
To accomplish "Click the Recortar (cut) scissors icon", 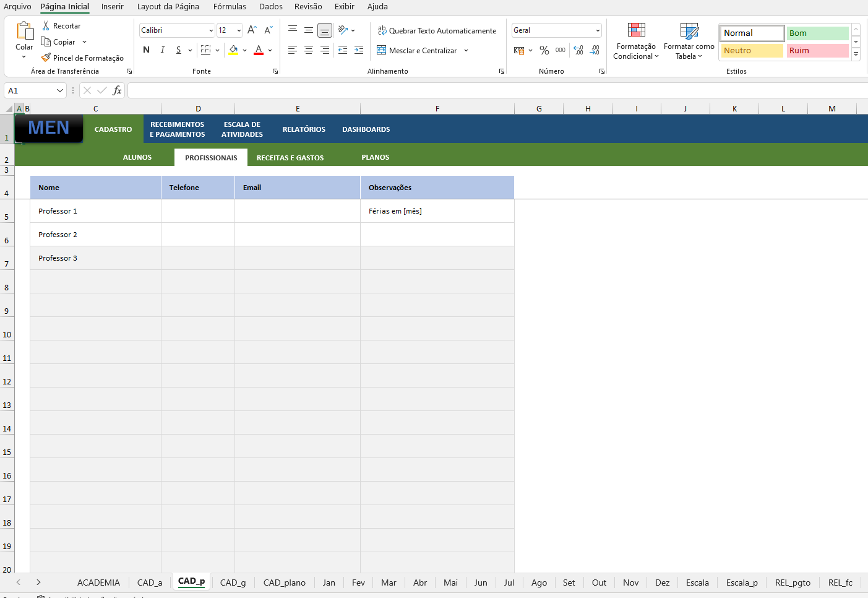I will 46,26.
